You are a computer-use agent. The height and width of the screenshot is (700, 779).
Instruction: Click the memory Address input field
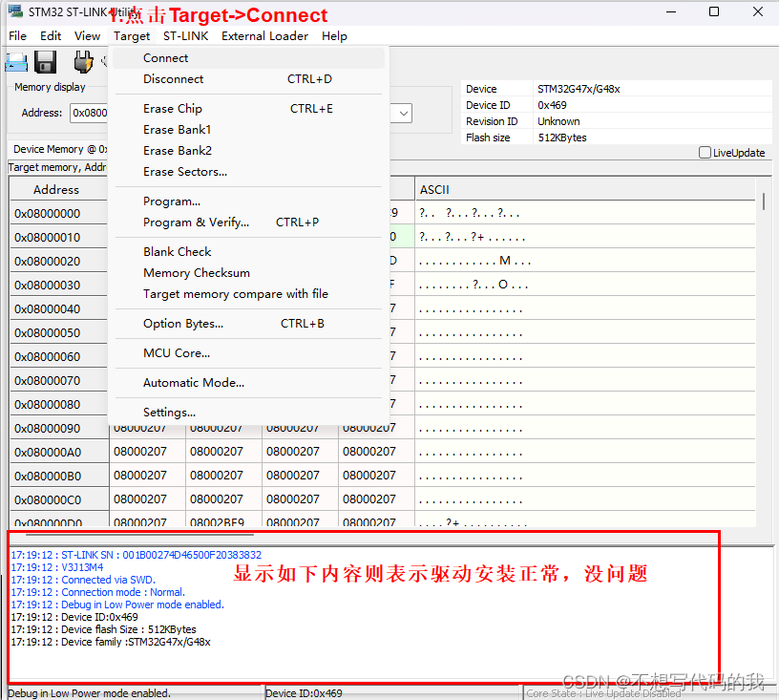pyautogui.click(x=89, y=113)
